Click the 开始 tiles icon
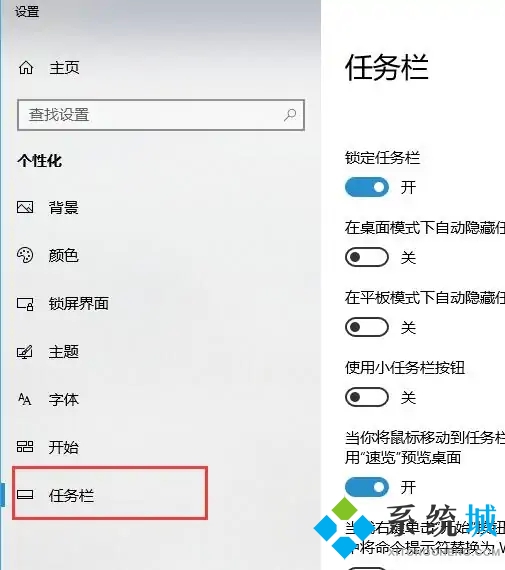Screen dimensions: 505x570 (25, 447)
